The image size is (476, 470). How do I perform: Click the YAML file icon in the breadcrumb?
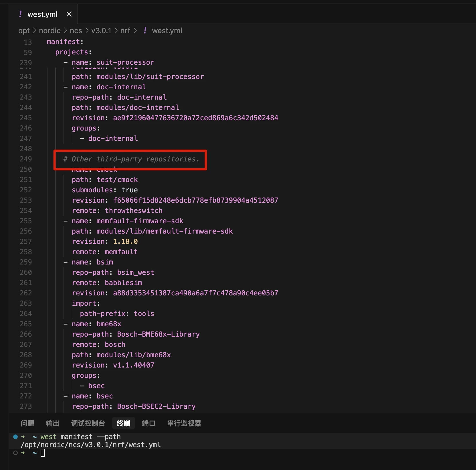pos(145,30)
